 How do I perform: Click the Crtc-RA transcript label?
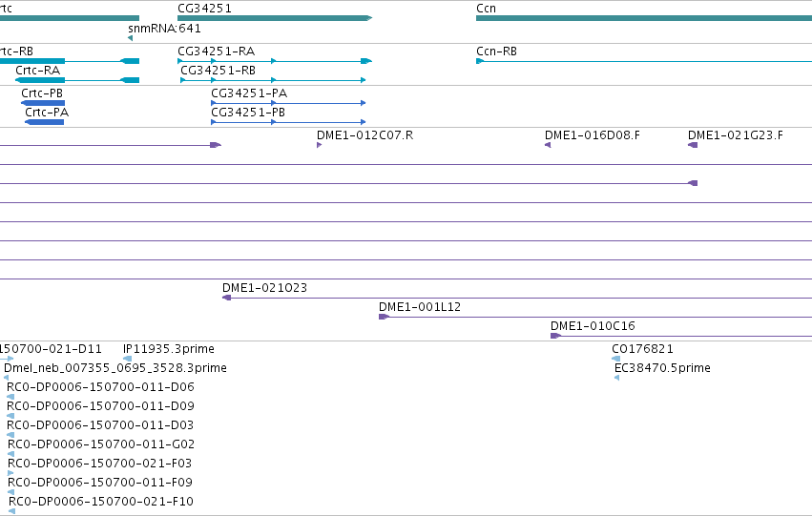tap(38, 71)
